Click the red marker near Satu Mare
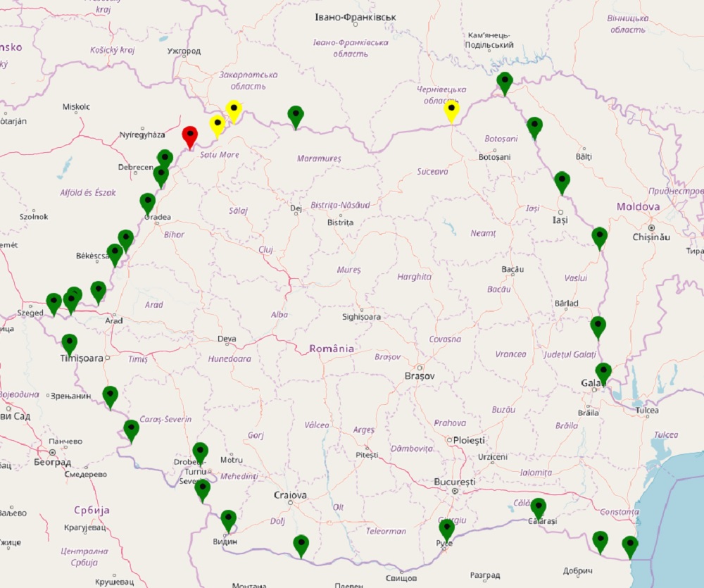The width and height of the screenshot is (704, 588). coord(189,136)
